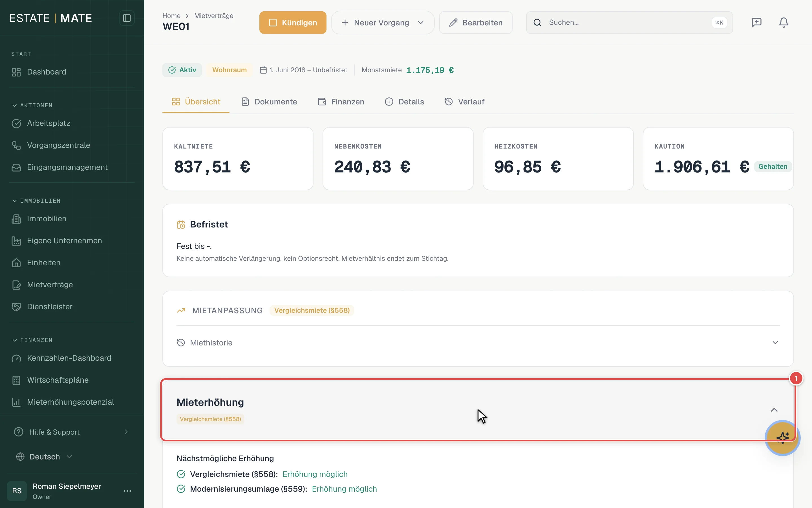Click the ⌘K shortcut hint
The image size is (812, 508).
coord(719,23)
